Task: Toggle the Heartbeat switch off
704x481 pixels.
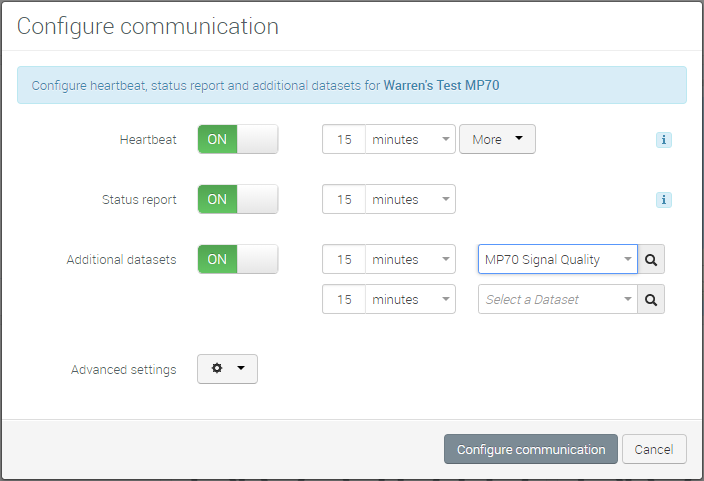Action: coord(237,139)
